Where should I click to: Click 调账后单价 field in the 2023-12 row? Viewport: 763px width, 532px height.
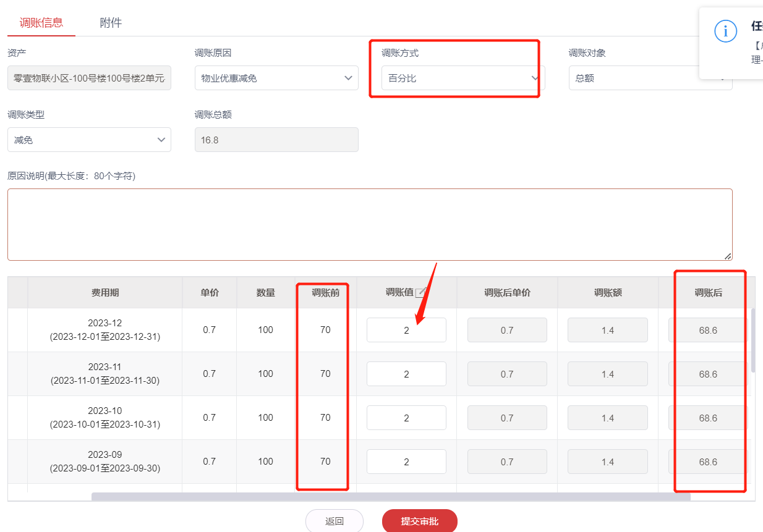pyautogui.click(x=507, y=330)
